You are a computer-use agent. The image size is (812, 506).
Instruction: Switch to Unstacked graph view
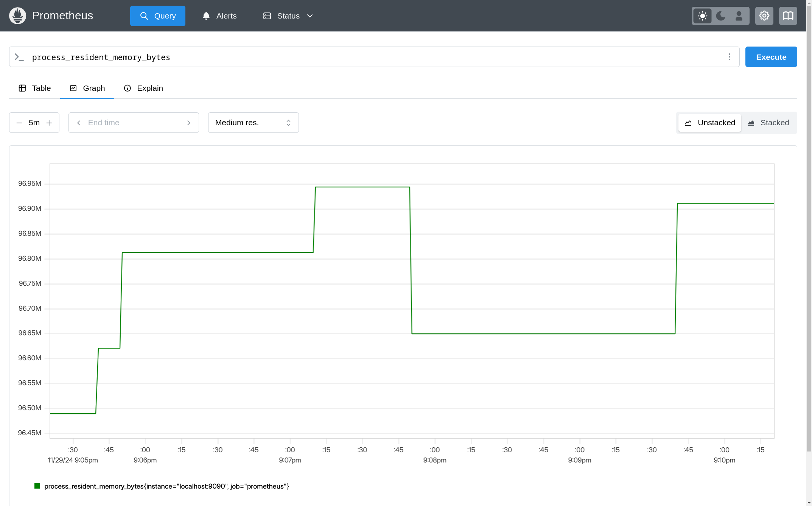pyautogui.click(x=709, y=122)
